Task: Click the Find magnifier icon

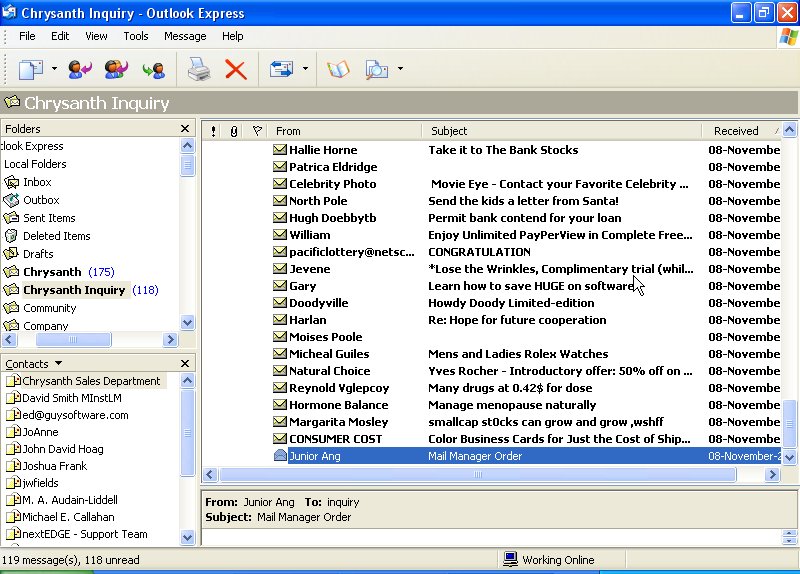Action: pyautogui.click(x=377, y=69)
